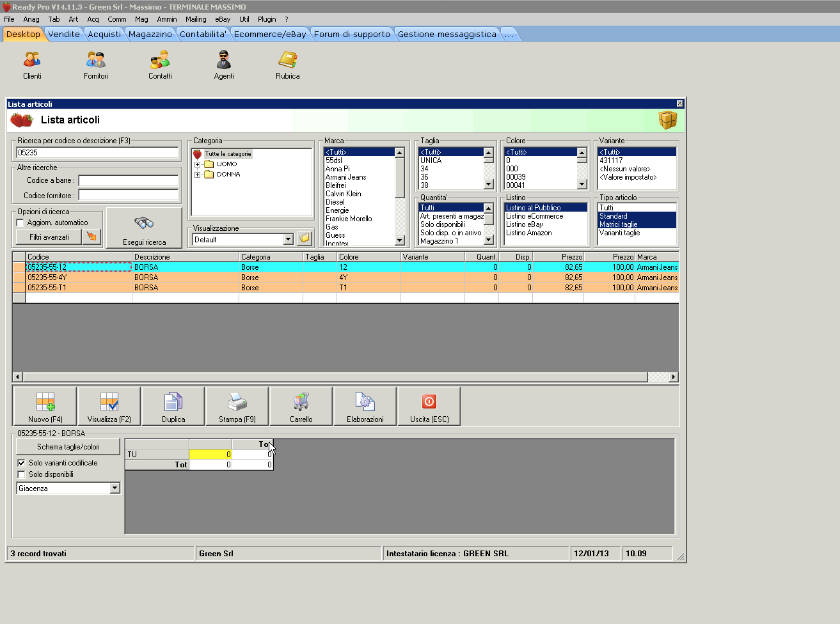Click the Filtri avanzati button
The image size is (840, 624).
pyautogui.click(x=49, y=237)
